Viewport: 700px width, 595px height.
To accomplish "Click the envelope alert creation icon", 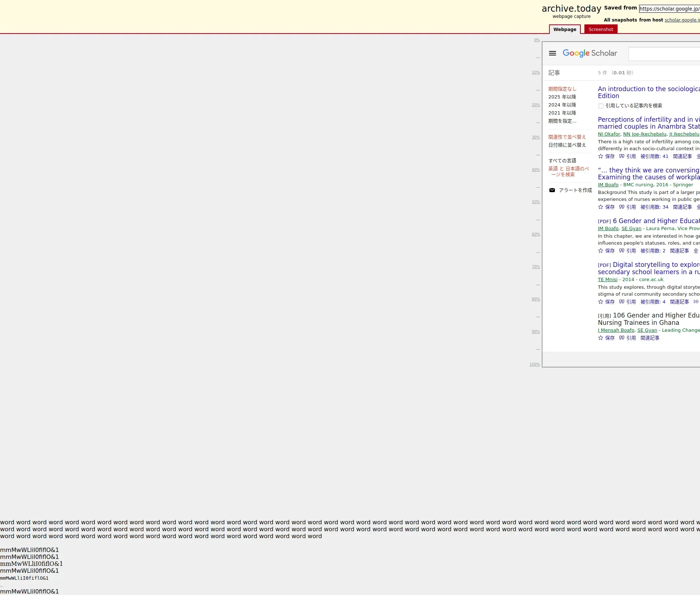I will pos(552,190).
